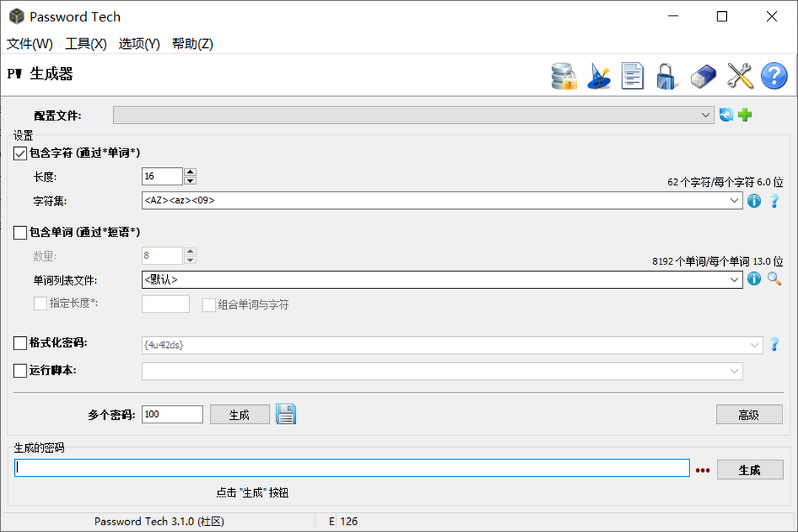Image resolution: width=798 pixels, height=532 pixels.
Task: Expand the 字符集 dropdown list
Action: (733, 200)
